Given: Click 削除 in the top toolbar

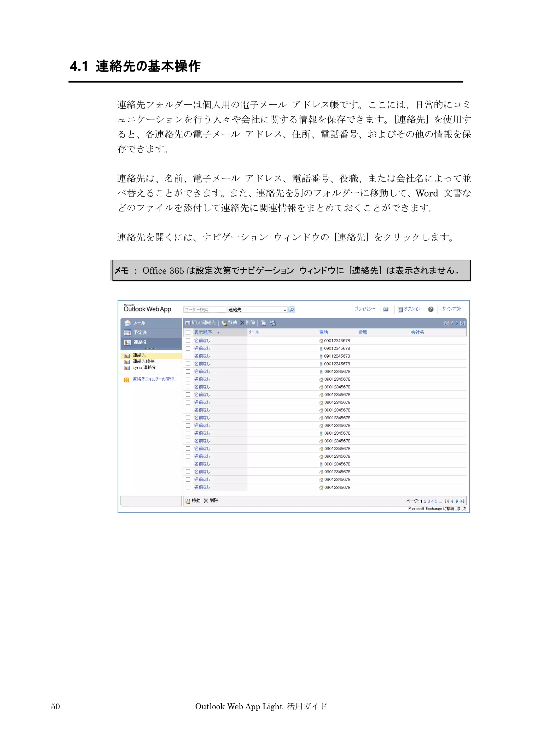Looking at the screenshot, I should pyautogui.click(x=247, y=323).
